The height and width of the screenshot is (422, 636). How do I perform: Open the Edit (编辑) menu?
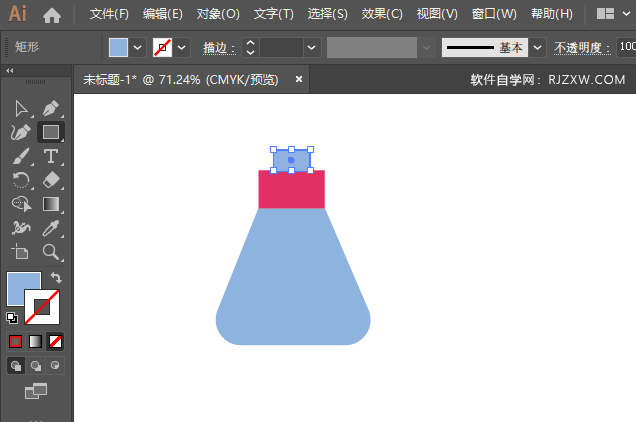pyautogui.click(x=163, y=14)
